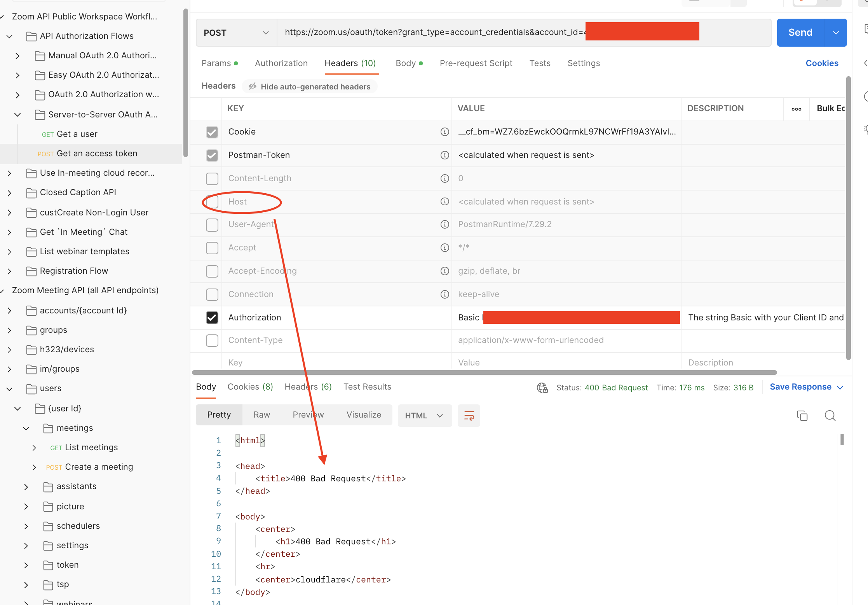Click the info icon on the Accept-Encoding row
Screen dimensions: 868x605
444,271
